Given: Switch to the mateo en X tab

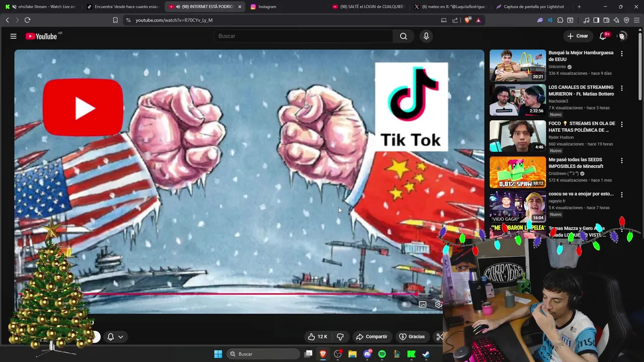Looking at the screenshot, I should pos(450,7).
